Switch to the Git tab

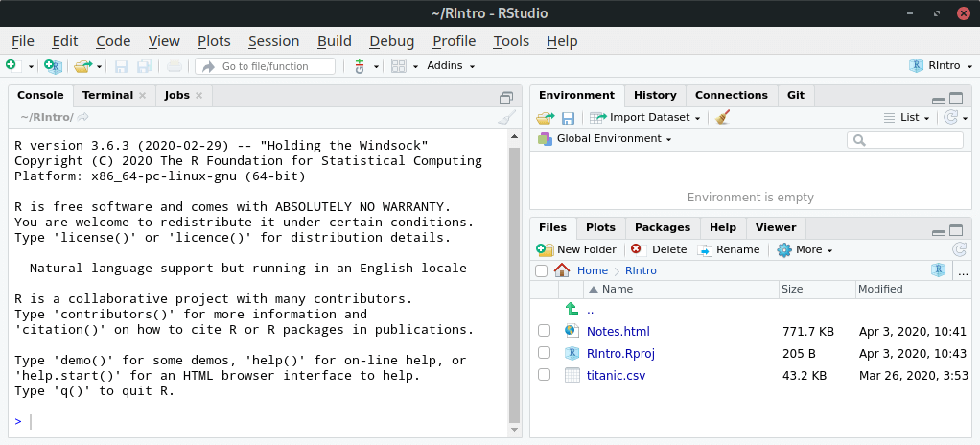tap(796, 95)
